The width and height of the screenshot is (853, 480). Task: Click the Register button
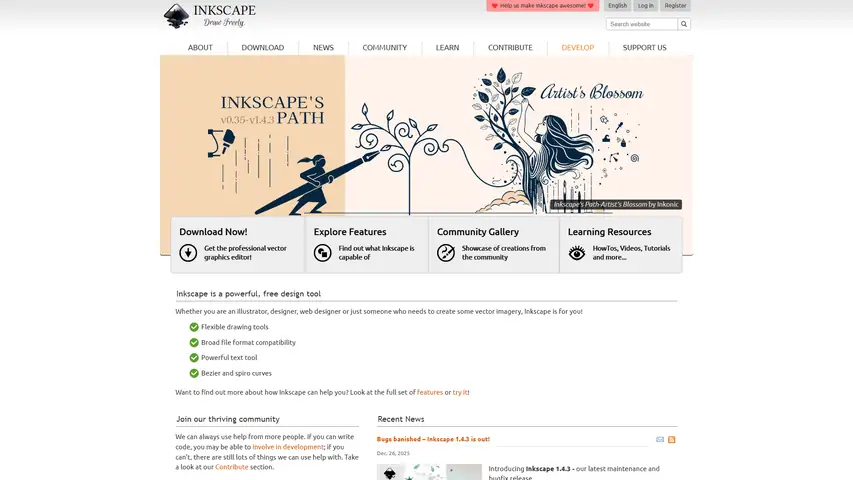pos(675,5)
